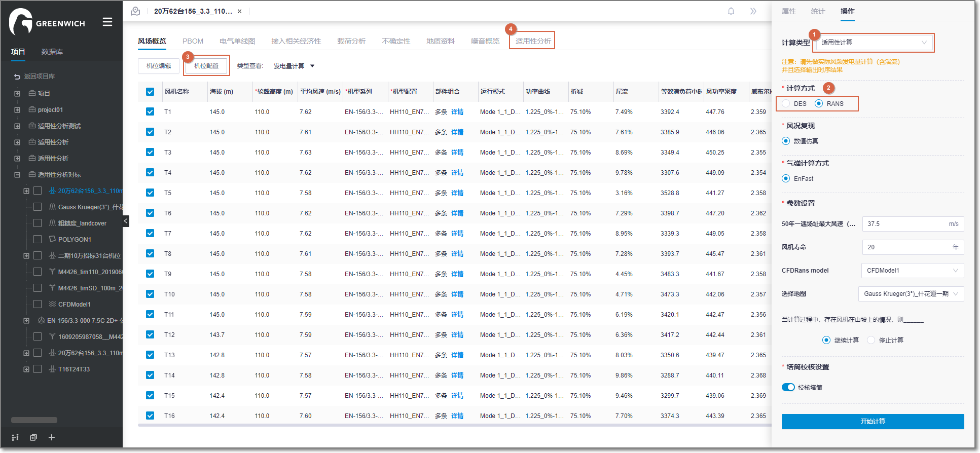Click the 风机寿命 input field

coord(913,247)
